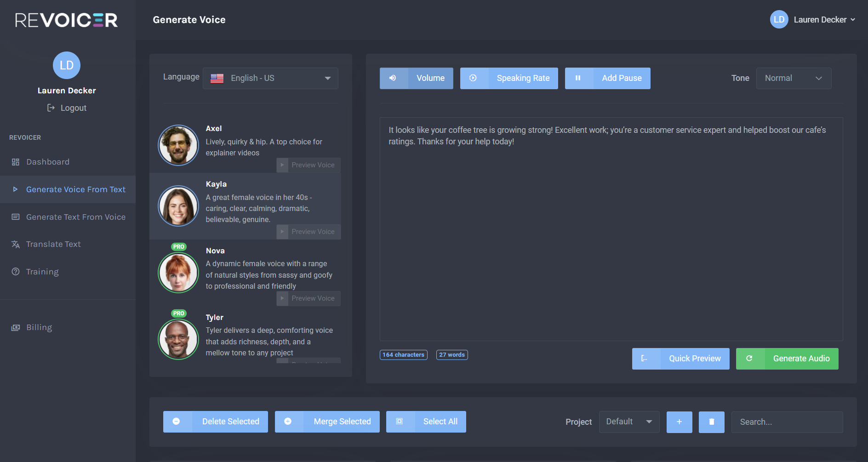Click the US flag icon in Language

217,78
